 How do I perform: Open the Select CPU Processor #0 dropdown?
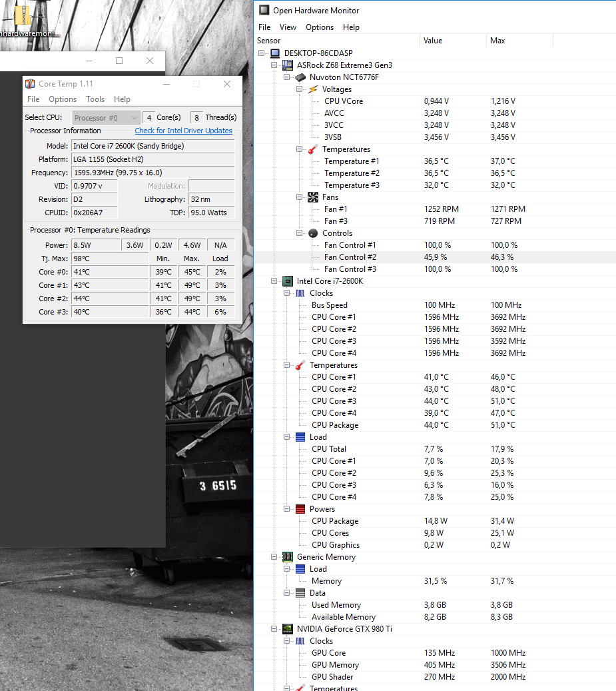(x=106, y=118)
